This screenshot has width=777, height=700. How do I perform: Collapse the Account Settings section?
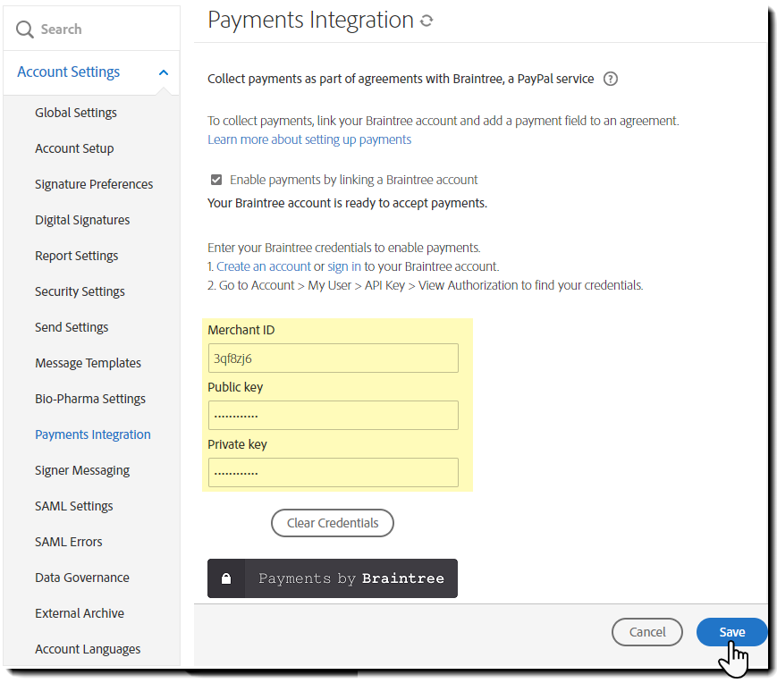click(x=163, y=72)
